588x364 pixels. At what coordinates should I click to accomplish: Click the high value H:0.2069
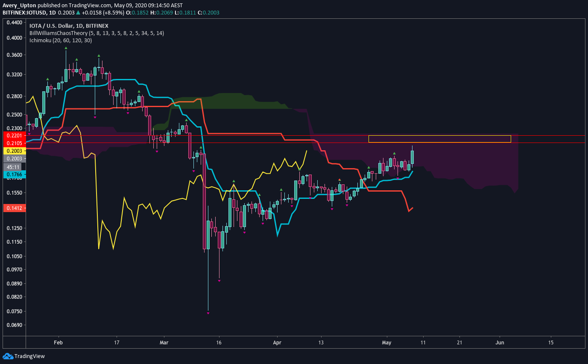click(163, 13)
